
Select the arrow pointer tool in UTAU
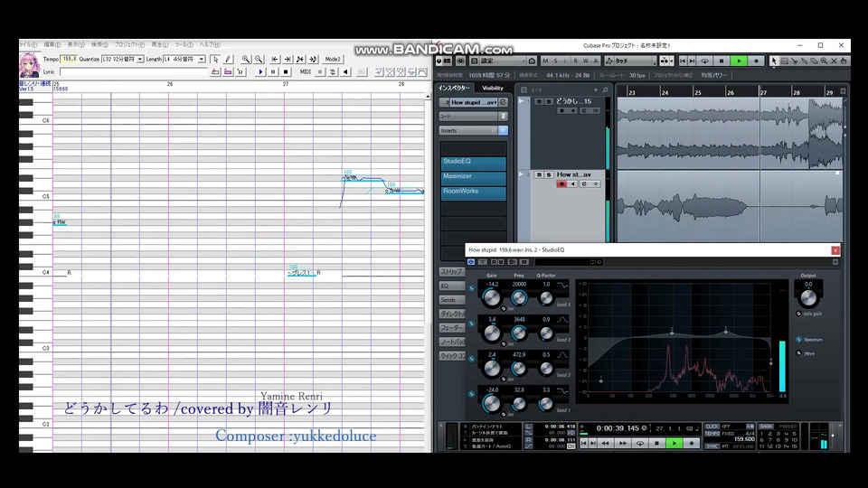coord(215,60)
